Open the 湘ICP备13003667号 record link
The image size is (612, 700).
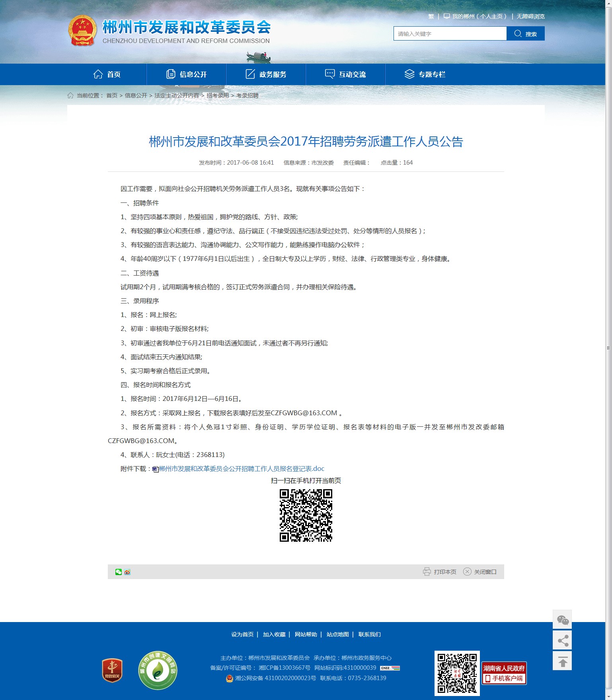tap(285, 668)
